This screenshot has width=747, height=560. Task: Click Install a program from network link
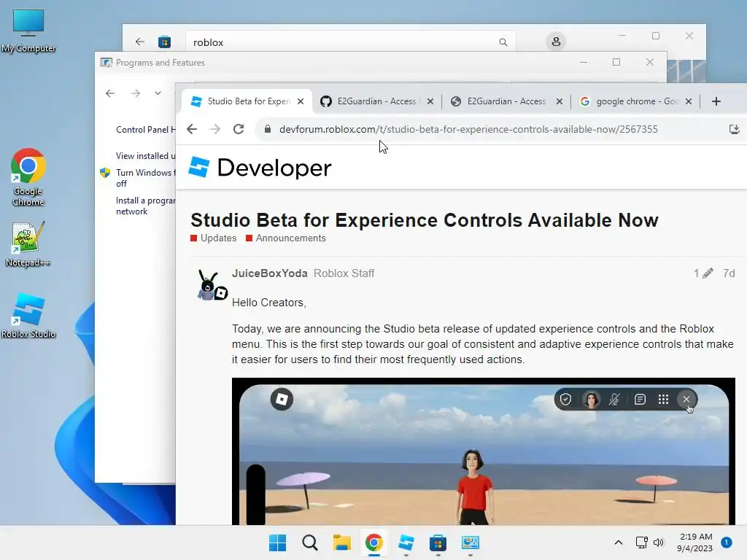point(145,206)
